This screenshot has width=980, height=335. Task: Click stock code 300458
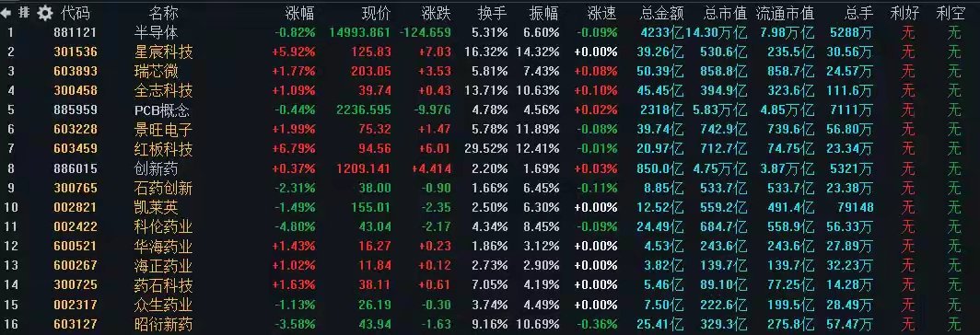coord(76,90)
